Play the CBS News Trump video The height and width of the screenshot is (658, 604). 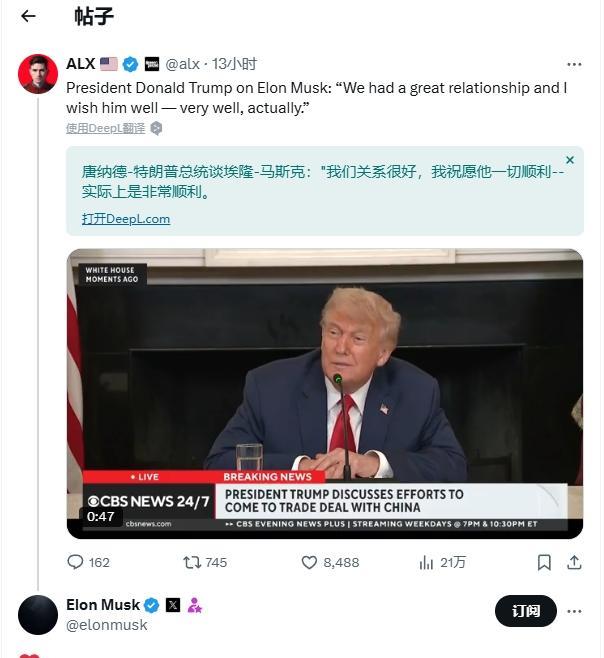(x=325, y=394)
